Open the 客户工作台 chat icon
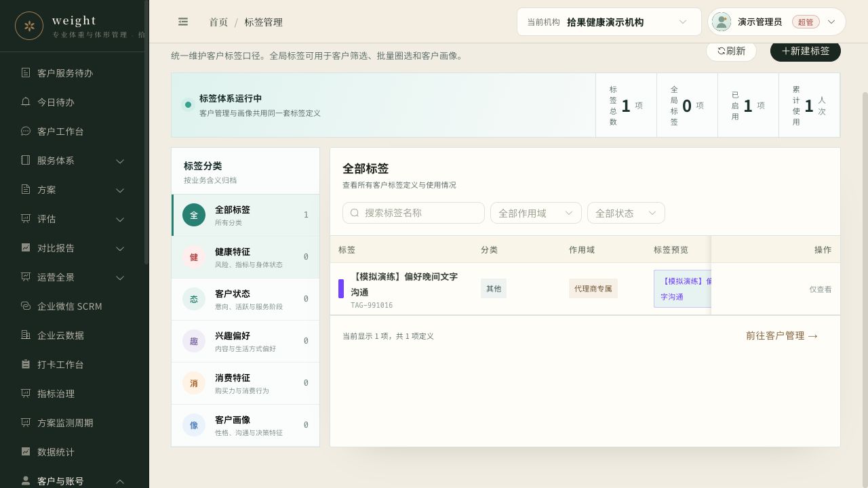This screenshot has width=868, height=488. click(26, 131)
